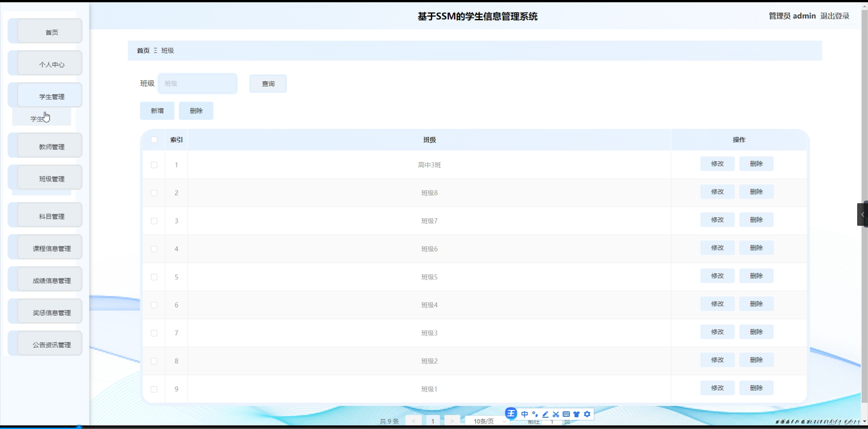Toggle Chinese input mode icon (中)
Image resolution: width=868 pixels, height=429 pixels.
[x=524, y=414]
